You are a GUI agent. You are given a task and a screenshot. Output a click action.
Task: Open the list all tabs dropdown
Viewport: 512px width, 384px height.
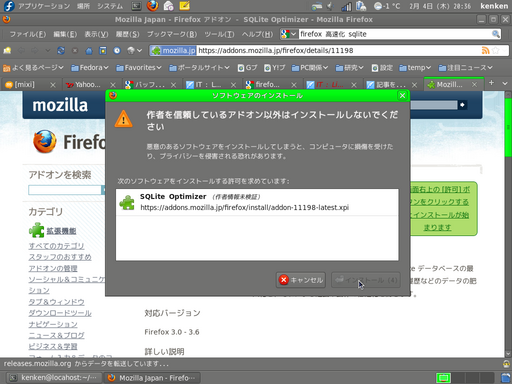pyautogui.click(x=504, y=83)
